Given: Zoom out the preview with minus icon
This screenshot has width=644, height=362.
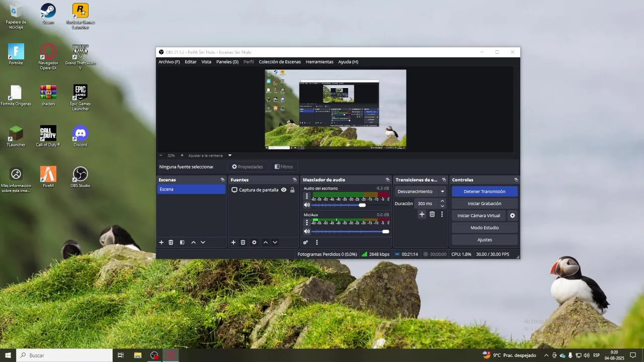Looking at the screenshot, I should (x=161, y=155).
